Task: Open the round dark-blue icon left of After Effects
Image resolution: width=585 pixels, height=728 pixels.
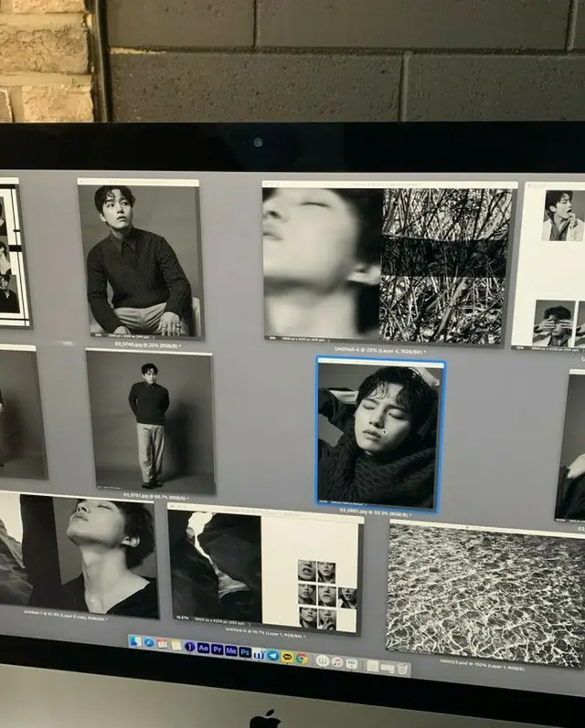Action: (189, 647)
